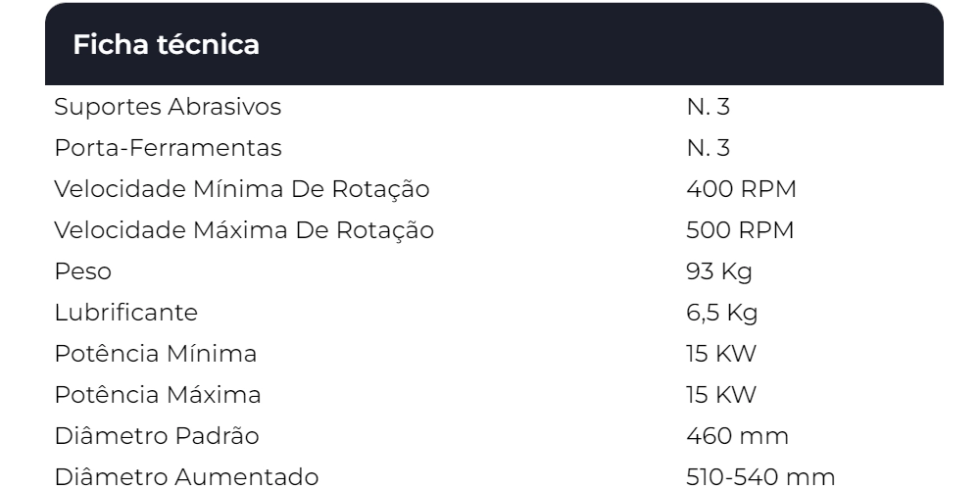Image resolution: width=980 pixels, height=490 pixels.
Task: Click the 400 RPM value
Action: pyautogui.click(x=741, y=188)
